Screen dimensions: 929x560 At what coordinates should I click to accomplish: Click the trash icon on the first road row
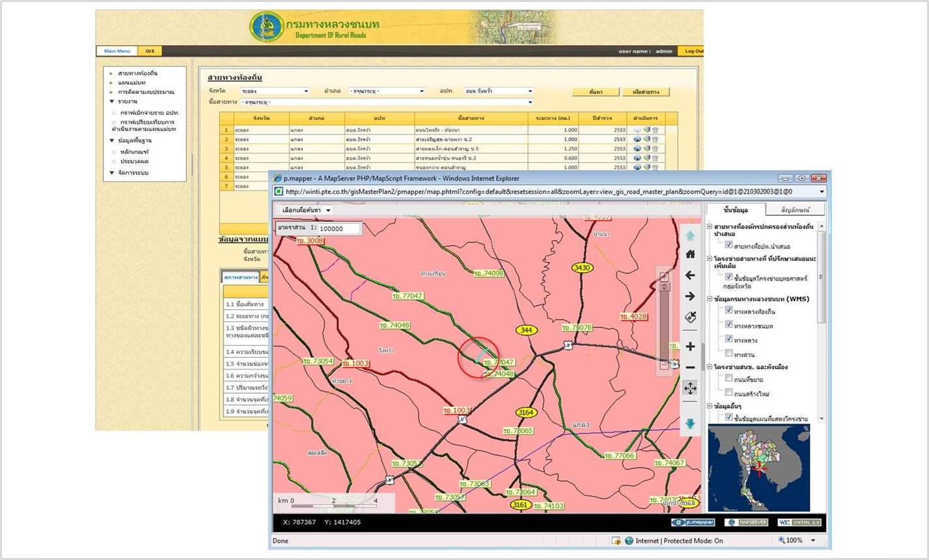[655, 130]
